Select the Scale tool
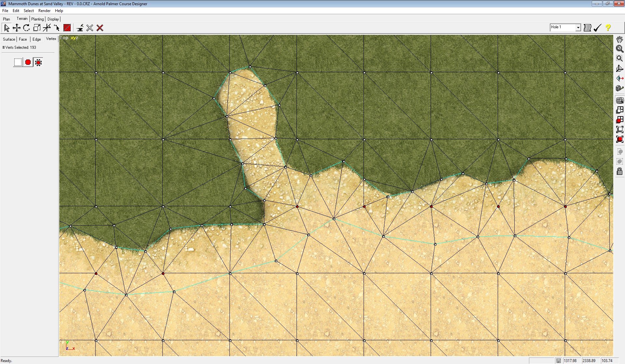 pos(37,28)
